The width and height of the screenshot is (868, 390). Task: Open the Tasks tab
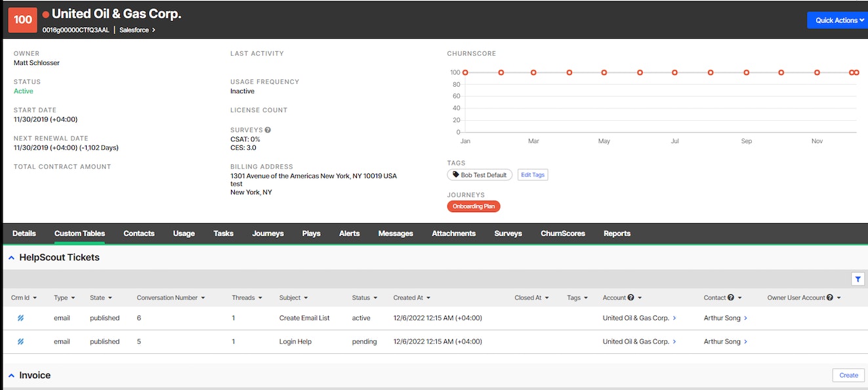[x=224, y=233]
